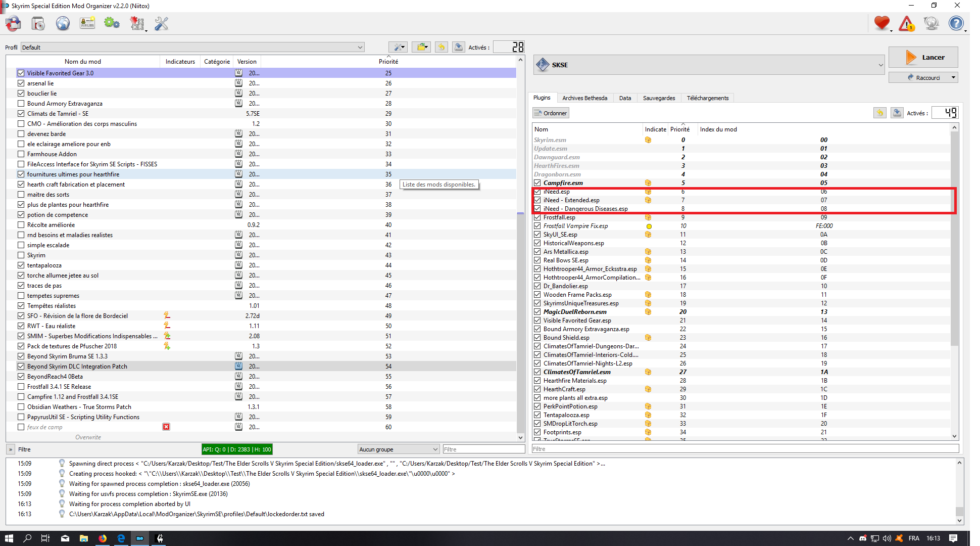The image size is (980, 546).
Task: Open executables configuration gears icon
Action: pos(112,23)
